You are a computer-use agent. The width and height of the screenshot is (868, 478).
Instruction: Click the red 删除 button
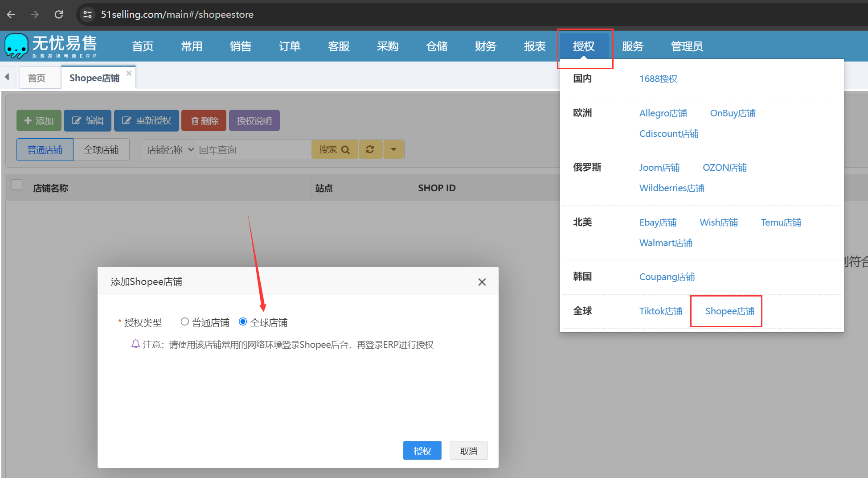[x=204, y=120]
